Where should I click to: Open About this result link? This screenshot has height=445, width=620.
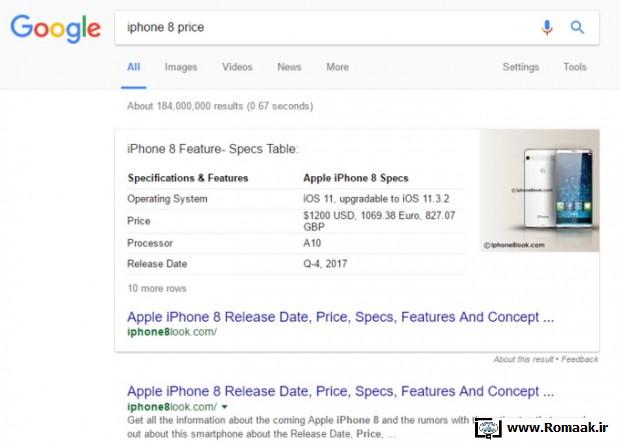click(x=523, y=359)
